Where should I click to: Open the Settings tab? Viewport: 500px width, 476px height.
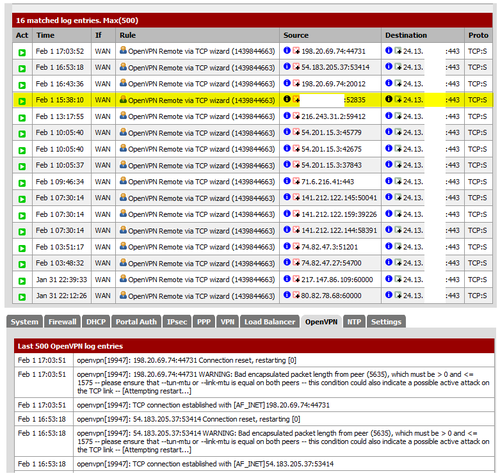(386, 322)
